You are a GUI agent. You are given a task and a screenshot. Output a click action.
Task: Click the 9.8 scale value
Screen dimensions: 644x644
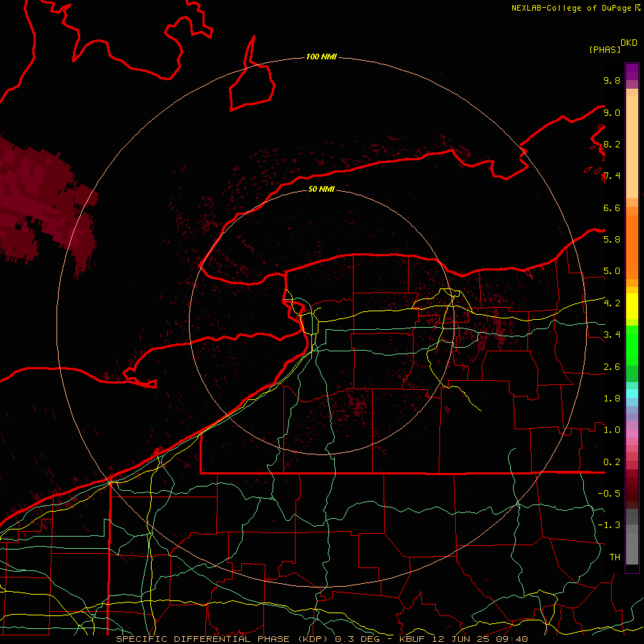click(612, 81)
